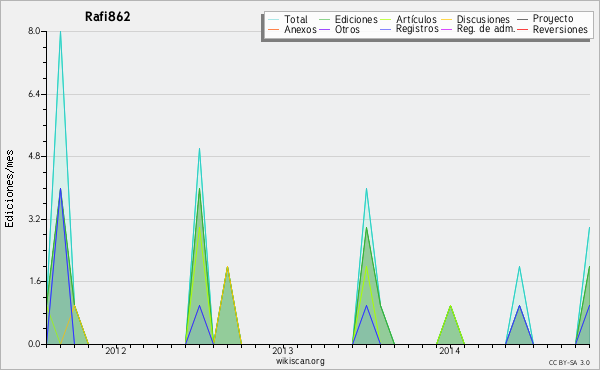Click the Otros legend entry
Image resolution: width=600 pixels, height=370 pixels.
[347, 29]
